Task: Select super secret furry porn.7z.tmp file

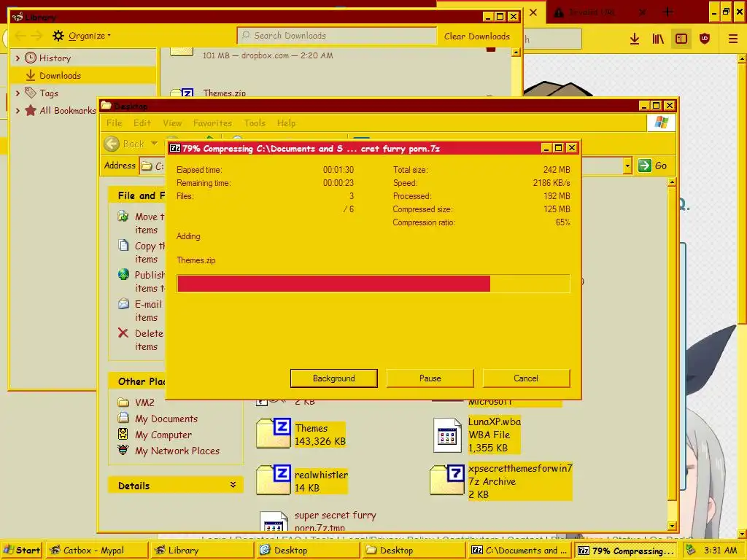Action: (x=318, y=521)
